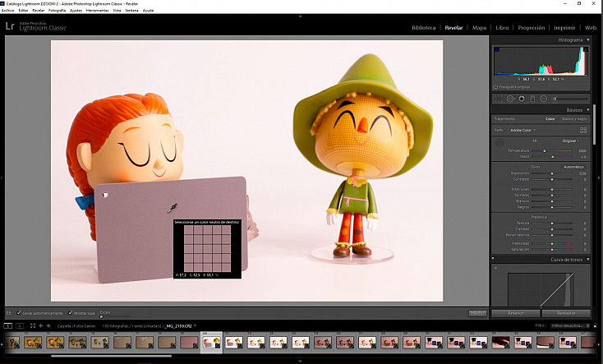Viewport: 603px width, 364px height.
Task: Collapse the Histograma panel
Action: (588, 39)
